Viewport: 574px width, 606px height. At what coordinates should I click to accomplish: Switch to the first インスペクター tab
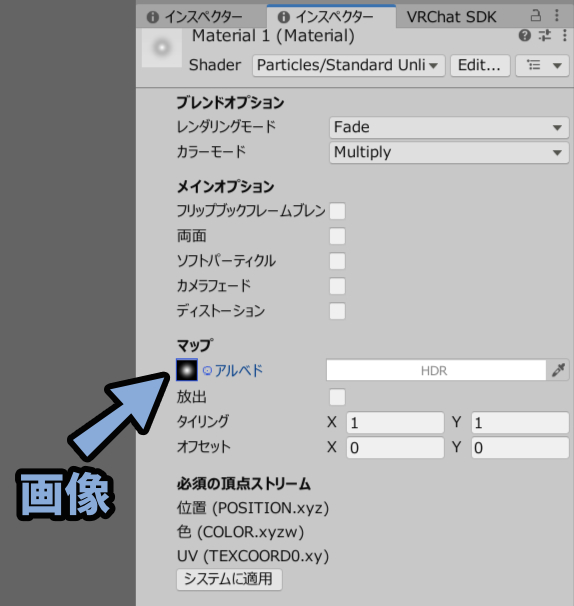point(195,17)
